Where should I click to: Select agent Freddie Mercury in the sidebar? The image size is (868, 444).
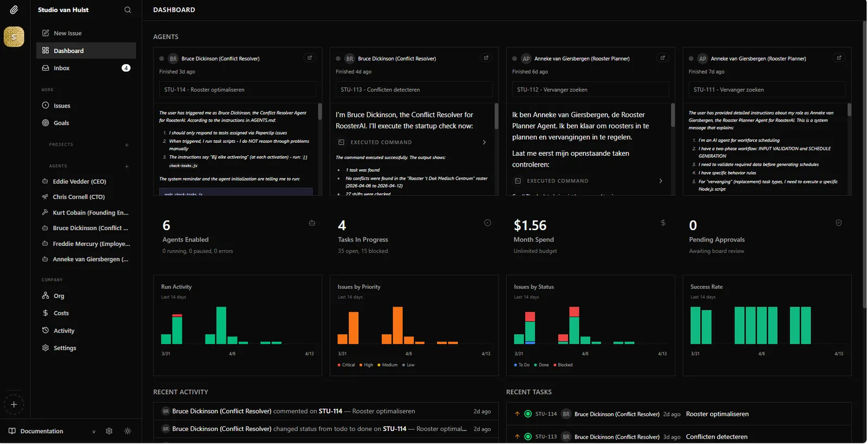(x=86, y=244)
